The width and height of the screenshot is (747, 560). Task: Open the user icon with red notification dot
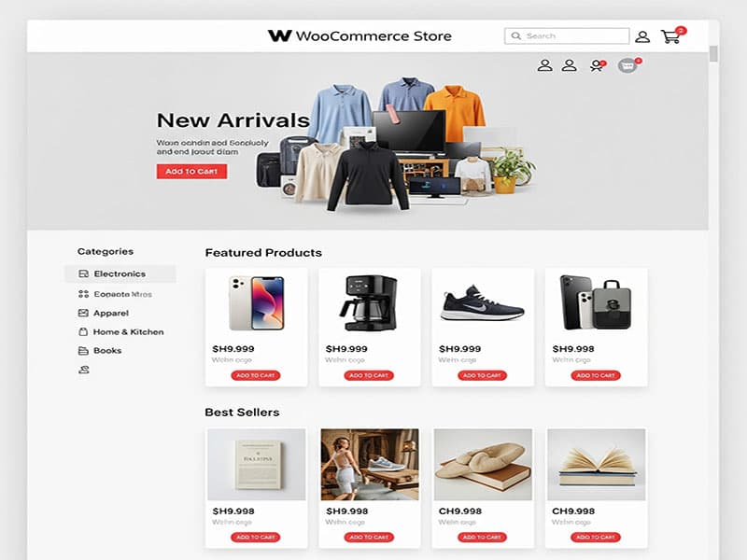pyautogui.click(x=597, y=65)
